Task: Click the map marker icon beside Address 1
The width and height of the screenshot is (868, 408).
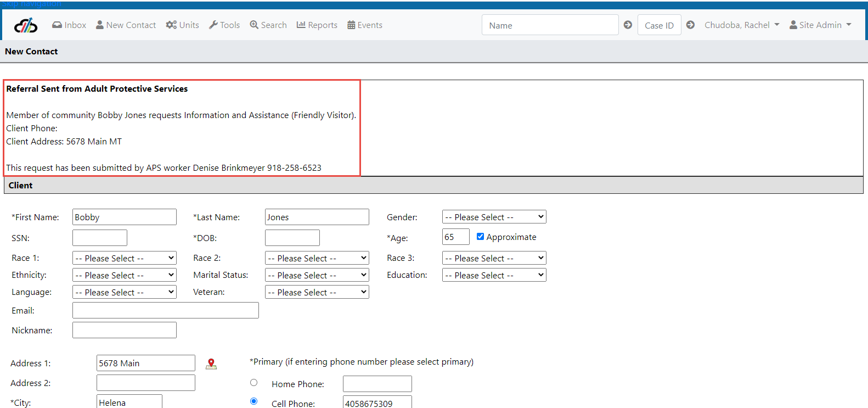Action: coord(211,364)
